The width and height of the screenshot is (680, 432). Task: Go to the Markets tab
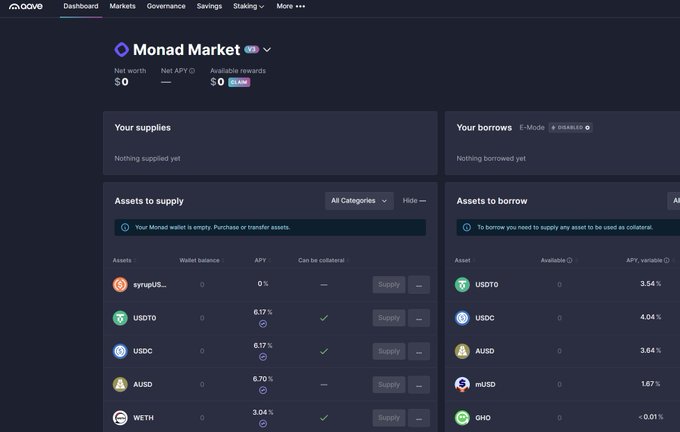[122, 6]
